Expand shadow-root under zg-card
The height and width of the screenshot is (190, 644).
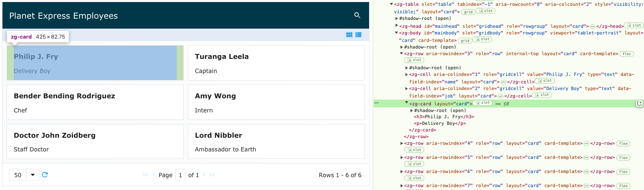coord(411,110)
